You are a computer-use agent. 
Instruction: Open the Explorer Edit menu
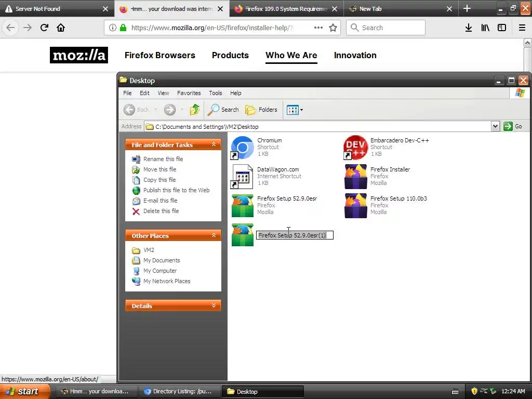144,93
